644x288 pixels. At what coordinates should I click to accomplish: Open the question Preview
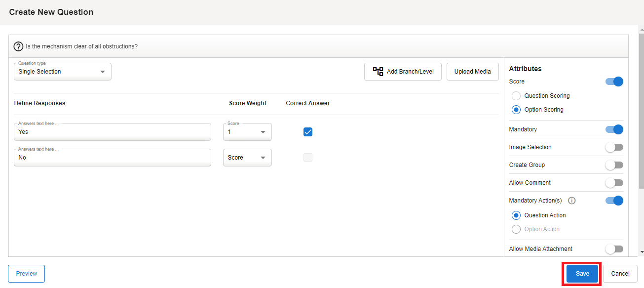[27, 274]
